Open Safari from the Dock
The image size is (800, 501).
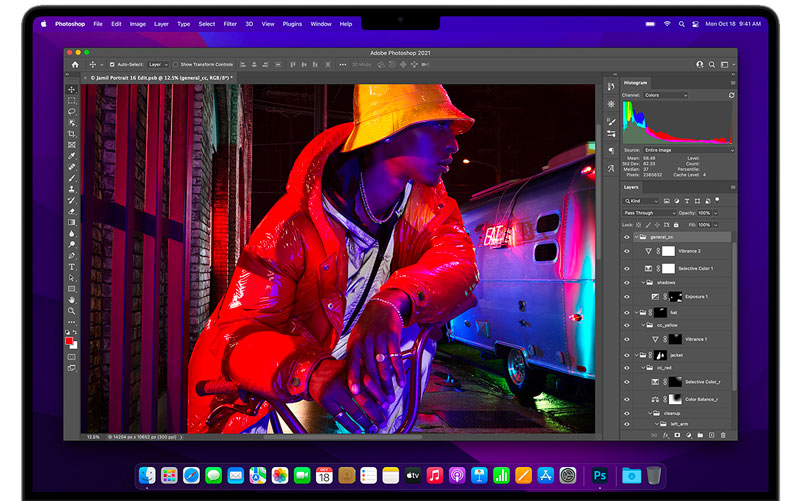tap(191, 475)
